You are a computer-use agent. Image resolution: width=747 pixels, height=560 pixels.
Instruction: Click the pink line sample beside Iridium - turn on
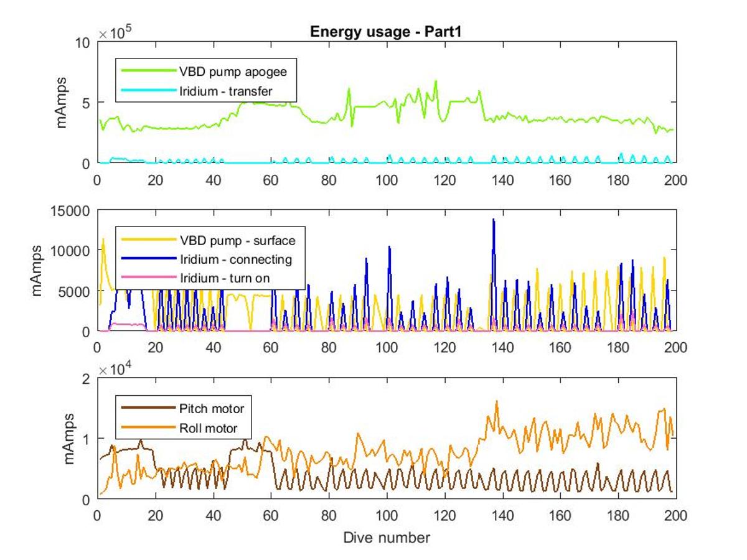point(149,278)
